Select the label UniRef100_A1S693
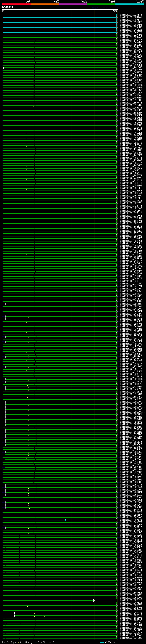This screenshot has width=146, height=644. point(131,60)
